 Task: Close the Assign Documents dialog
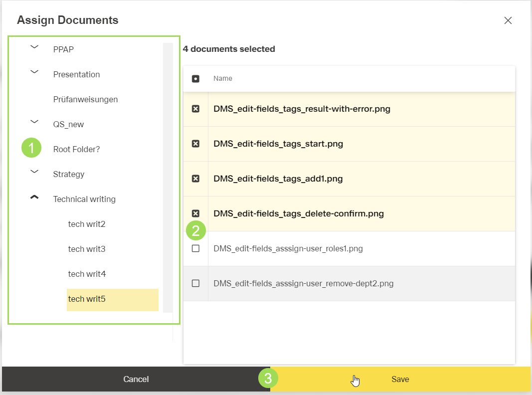tap(508, 20)
